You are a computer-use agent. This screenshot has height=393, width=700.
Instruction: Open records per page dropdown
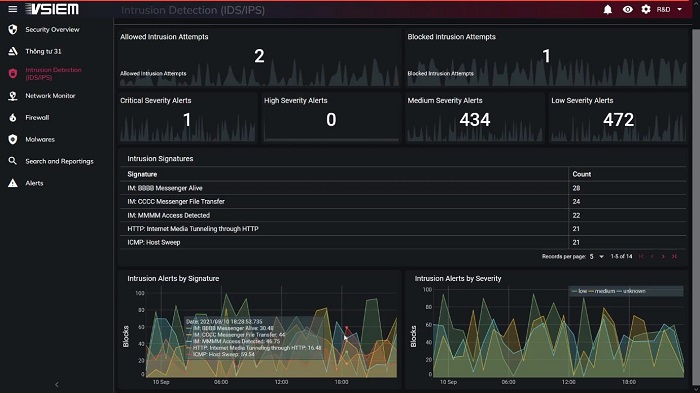point(596,256)
